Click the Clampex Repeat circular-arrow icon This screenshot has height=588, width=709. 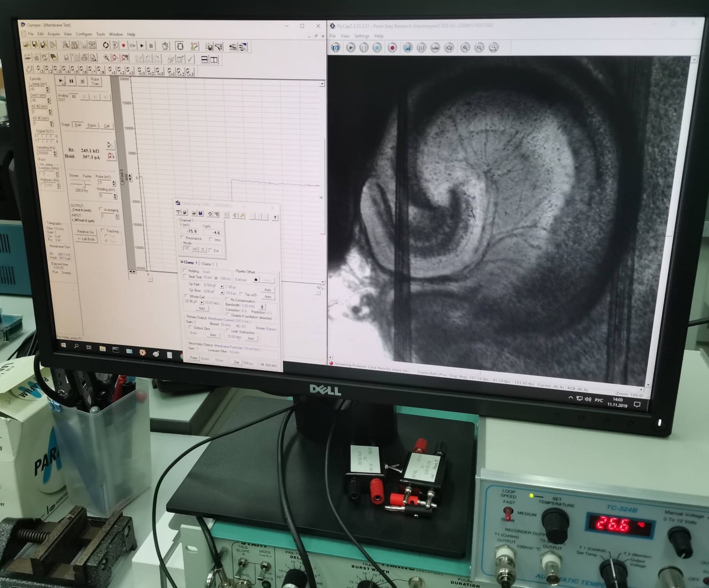[106, 45]
